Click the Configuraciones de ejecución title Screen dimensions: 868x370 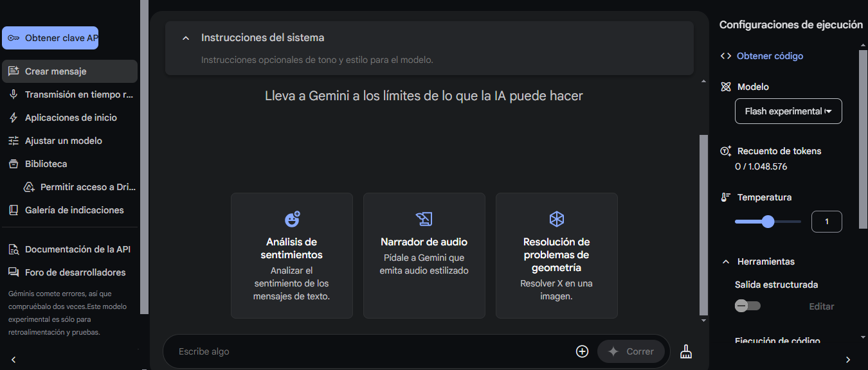click(x=791, y=25)
